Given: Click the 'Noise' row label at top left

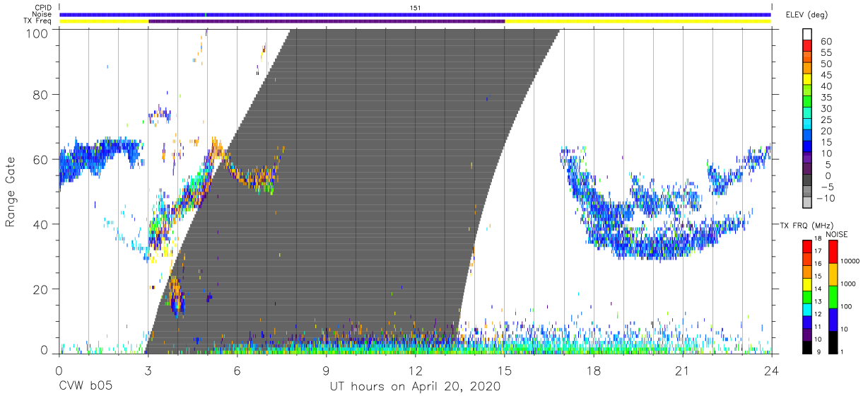Looking at the screenshot, I should [x=42, y=14].
